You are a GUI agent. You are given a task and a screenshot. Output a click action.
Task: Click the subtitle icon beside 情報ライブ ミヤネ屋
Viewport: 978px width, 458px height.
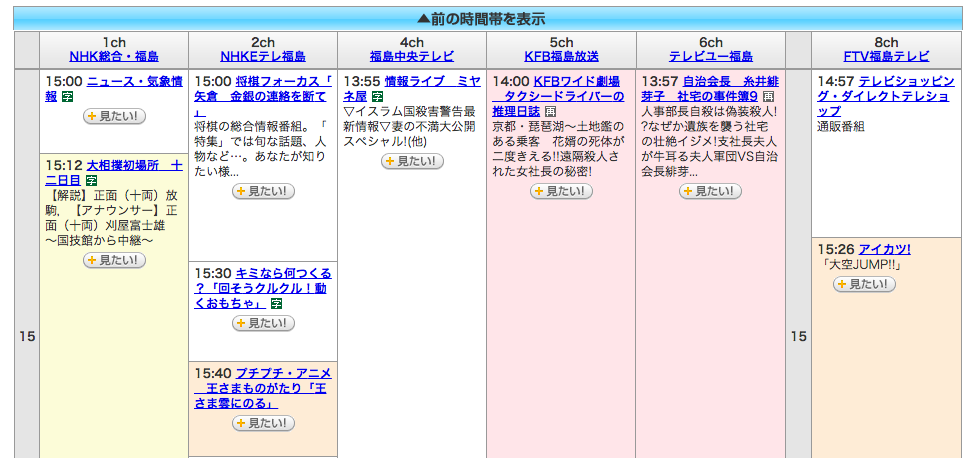(x=377, y=97)
